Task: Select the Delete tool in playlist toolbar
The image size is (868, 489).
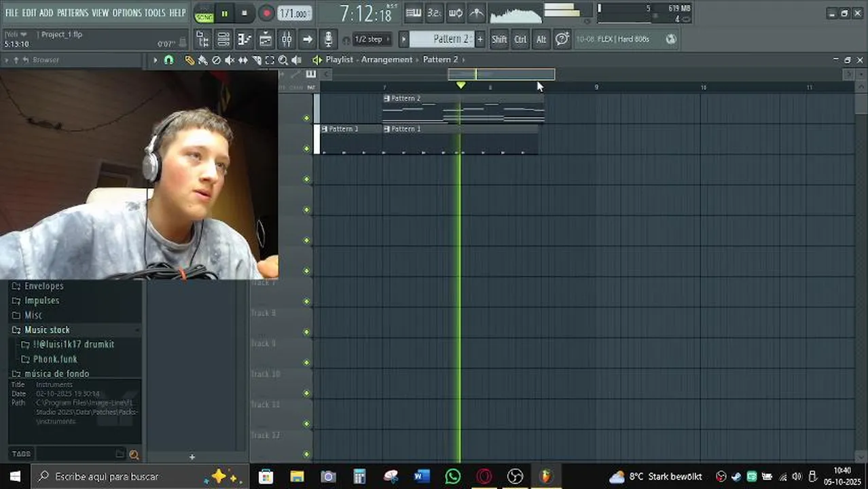Action: 216,60
